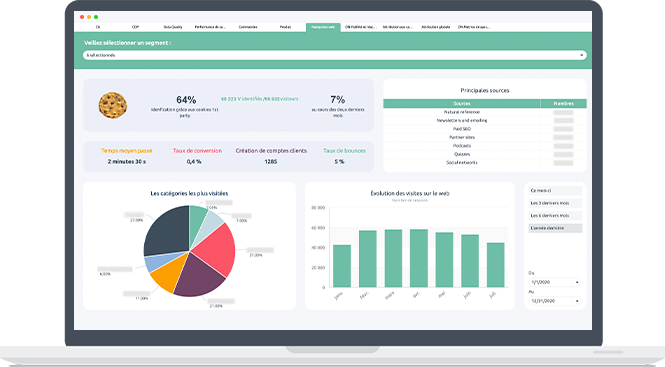Click the green maximize window dot
The image size is (665, 367).
pyautogui.click(x=96, y=17)
